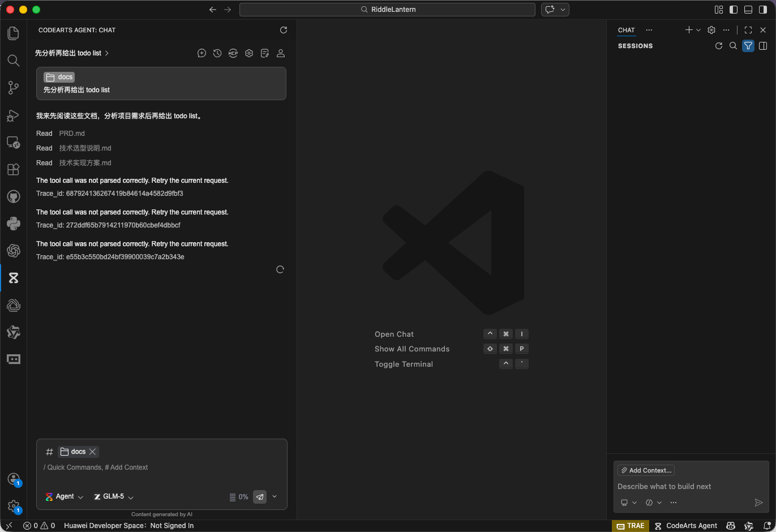Open the remote window indicator in status bar
This screenshot has width=776, height=532.
[x=9, y=526]
